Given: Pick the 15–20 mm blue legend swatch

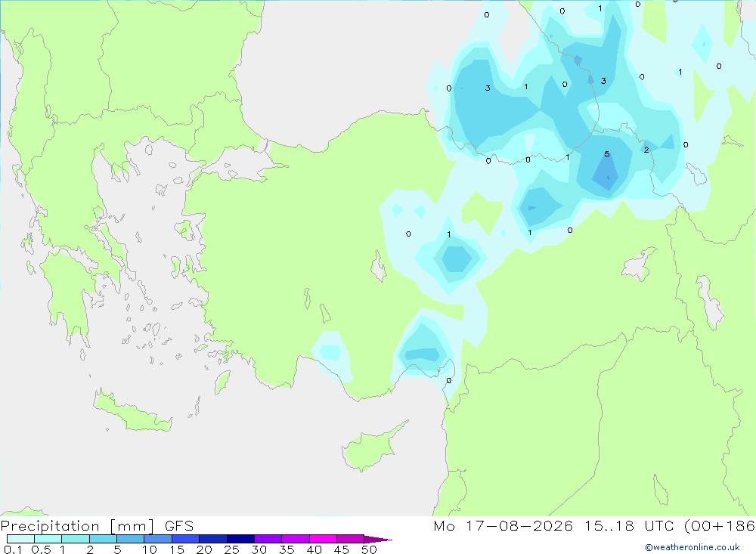Looking at the screenshot, I should coord(186,539).
